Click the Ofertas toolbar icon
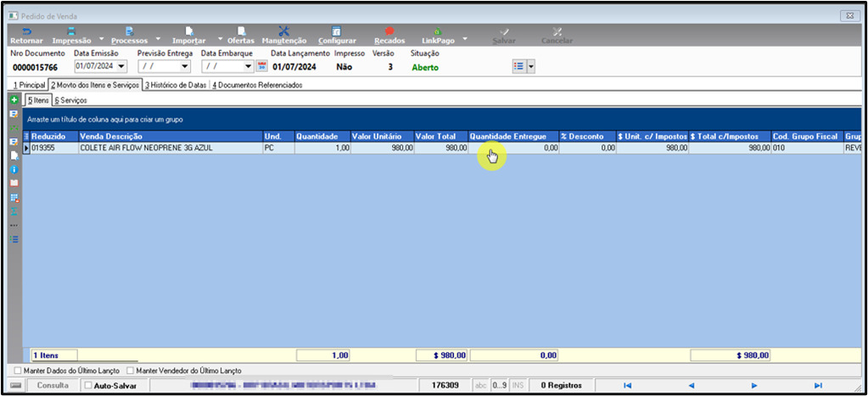Viewport: 868px width, 396px height. (x=241, y=36)
